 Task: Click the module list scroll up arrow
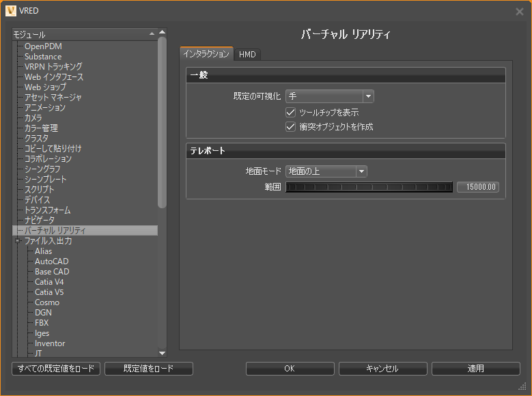pyautogui.click(x=162, y=32)
